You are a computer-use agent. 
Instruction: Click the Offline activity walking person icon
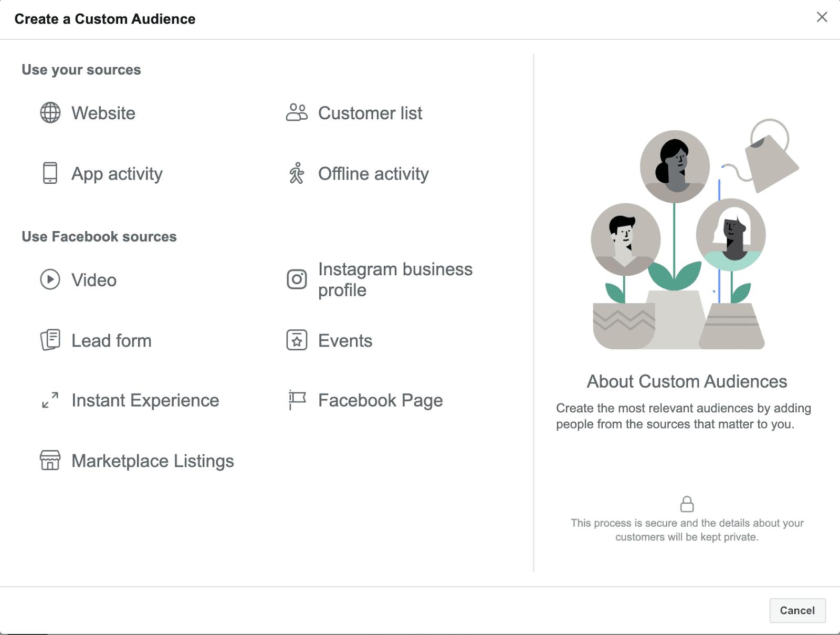point(297,173)
